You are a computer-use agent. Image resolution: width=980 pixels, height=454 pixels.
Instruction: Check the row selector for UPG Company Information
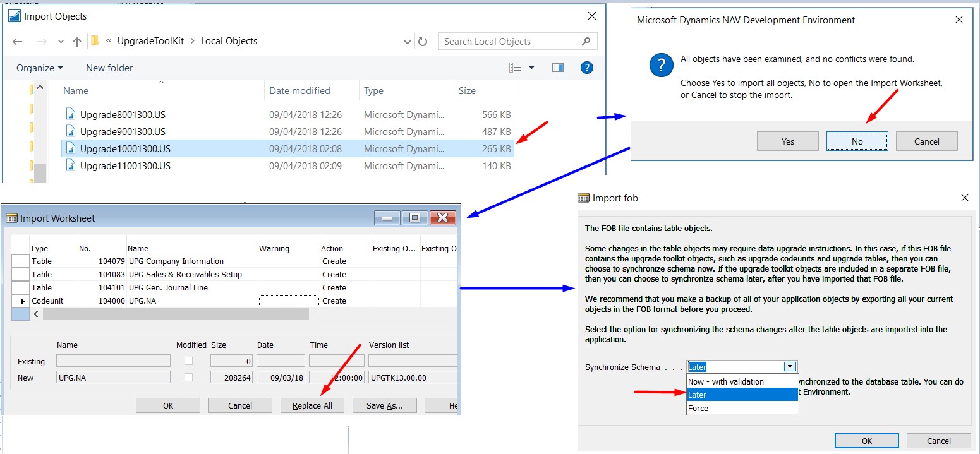(20, 261)
